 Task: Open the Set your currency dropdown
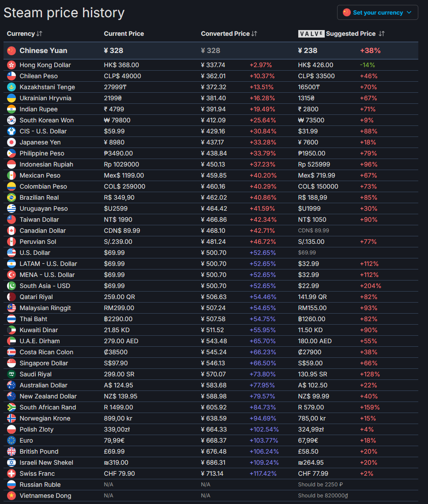[377, 12]
